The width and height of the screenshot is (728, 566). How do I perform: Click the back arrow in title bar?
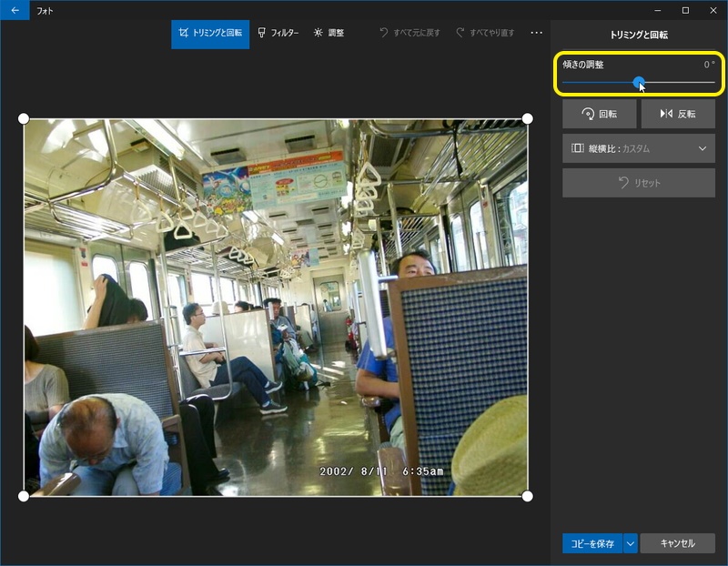coord(15,10)
